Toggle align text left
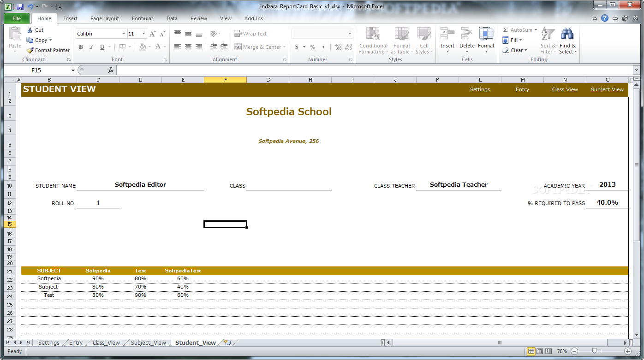Image resolution: width=644 pixels, height=360 pixels. pos(178,47)
